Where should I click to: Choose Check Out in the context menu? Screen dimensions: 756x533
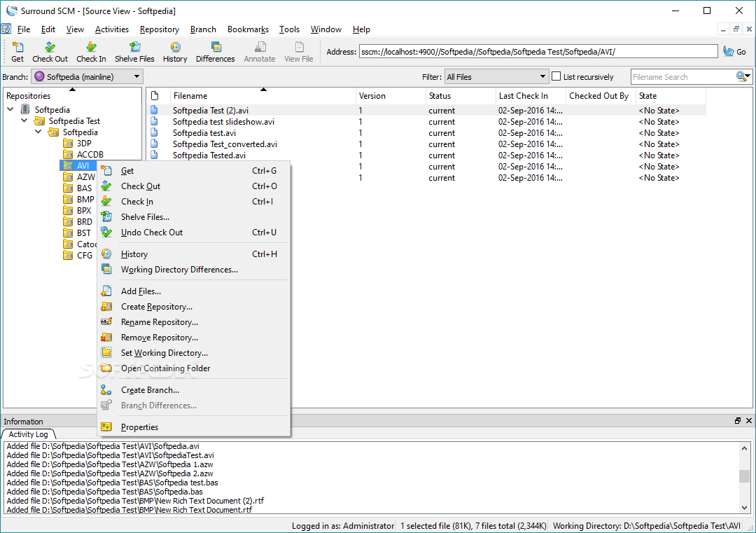[194, 186]
